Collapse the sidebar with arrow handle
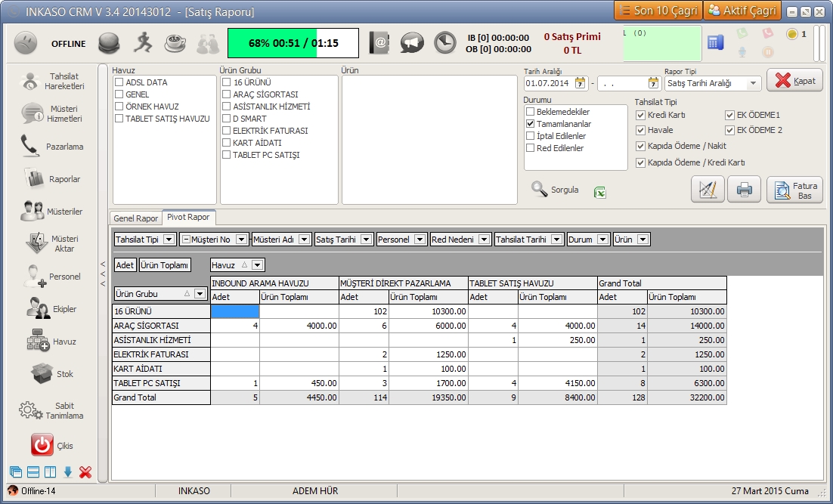This screenshot has width=833, height=504. [x=103, y=274]
